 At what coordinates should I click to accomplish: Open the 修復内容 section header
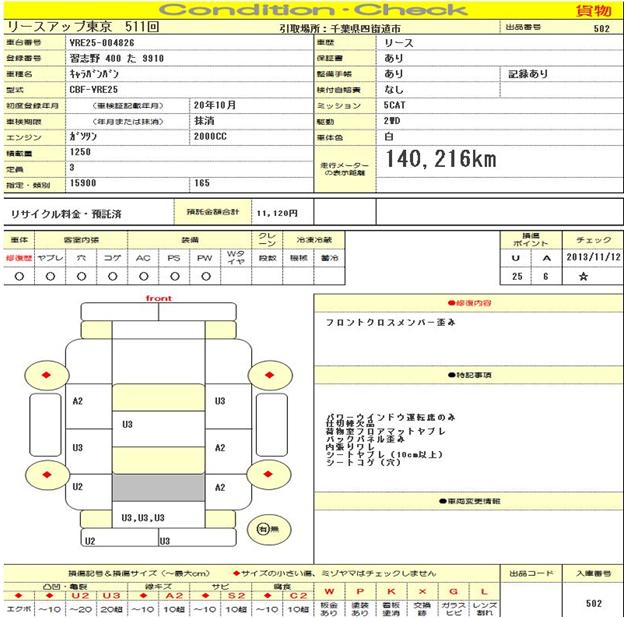pyautogui.click(x=466, y=301)
